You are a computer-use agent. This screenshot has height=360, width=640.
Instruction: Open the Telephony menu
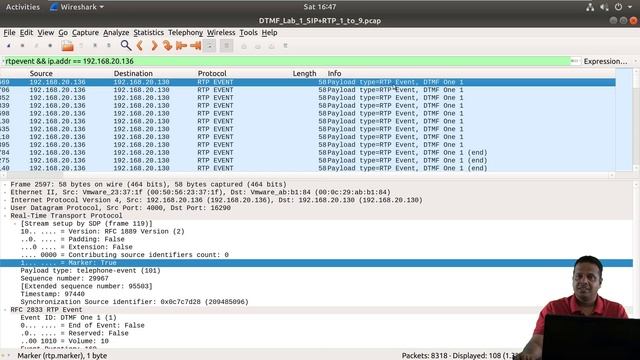coord(185,33)
